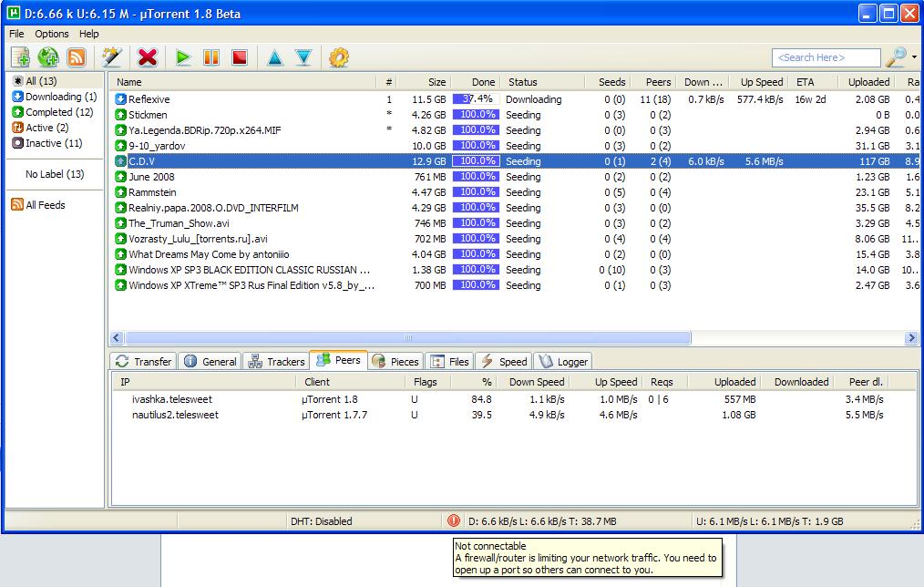This screenshot has height=587, width=924.
Task: Open Preferences with the gear icon
Action: (339, 57)
